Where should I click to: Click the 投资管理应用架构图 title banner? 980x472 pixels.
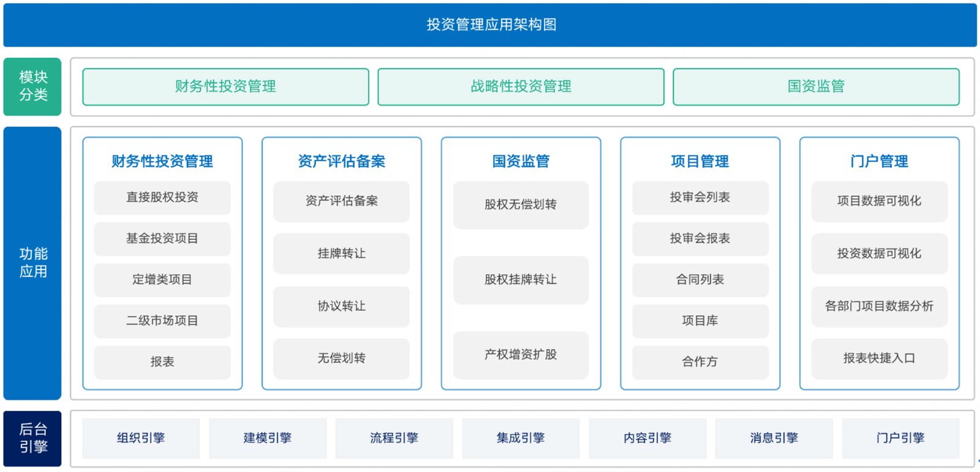[490, 25]
